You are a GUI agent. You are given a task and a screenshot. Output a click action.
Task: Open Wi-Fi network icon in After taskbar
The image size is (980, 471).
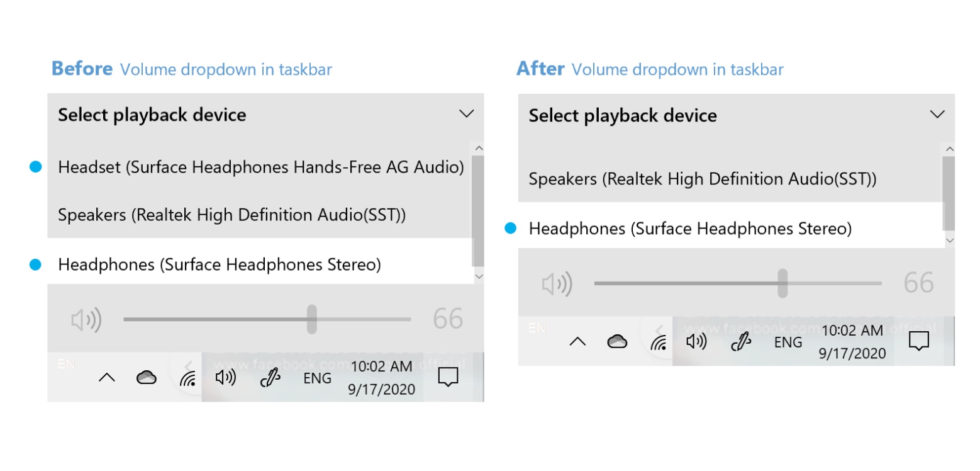(x=659, y=343)
